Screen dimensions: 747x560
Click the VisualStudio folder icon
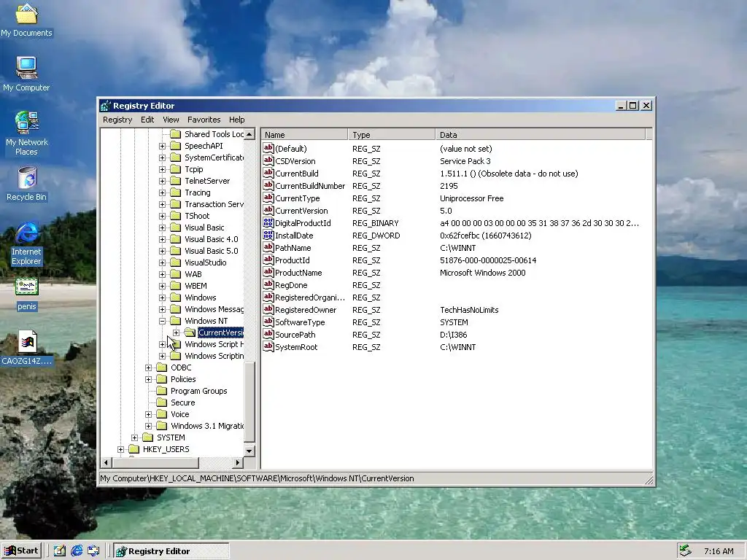tap(176, 262)
